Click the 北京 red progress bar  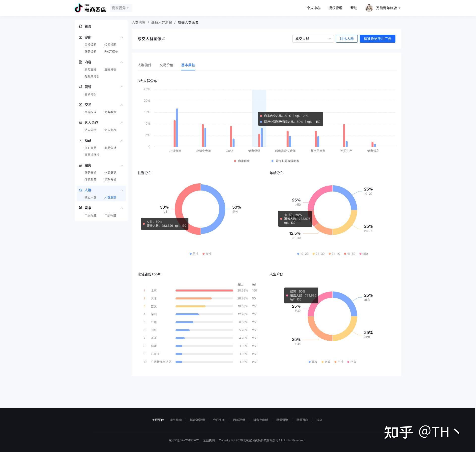tap(204, 291)
